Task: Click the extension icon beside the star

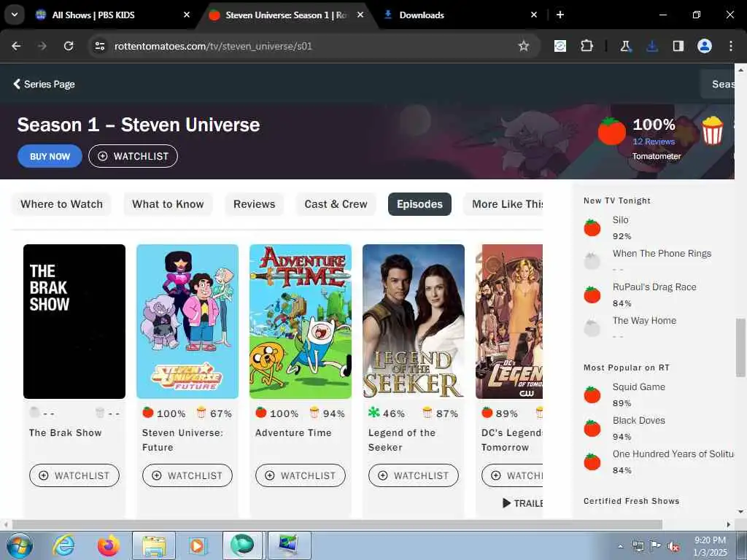Action: [x=560, y=46]
